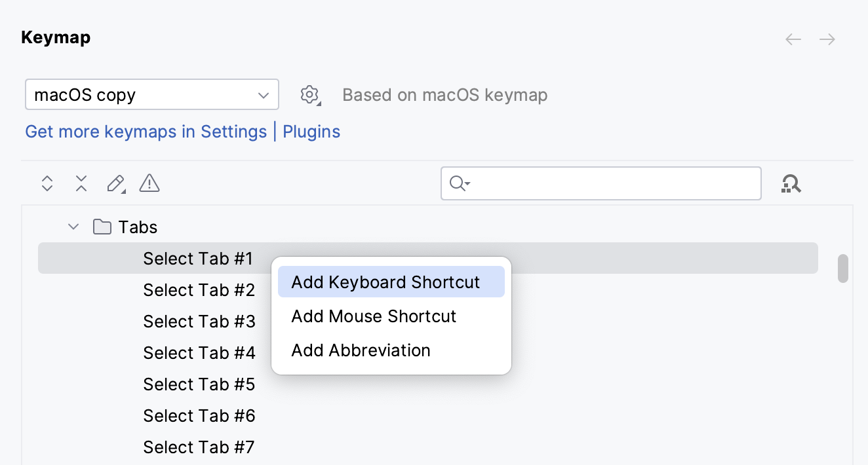Click the forward navigation arrow

point(827,39)
